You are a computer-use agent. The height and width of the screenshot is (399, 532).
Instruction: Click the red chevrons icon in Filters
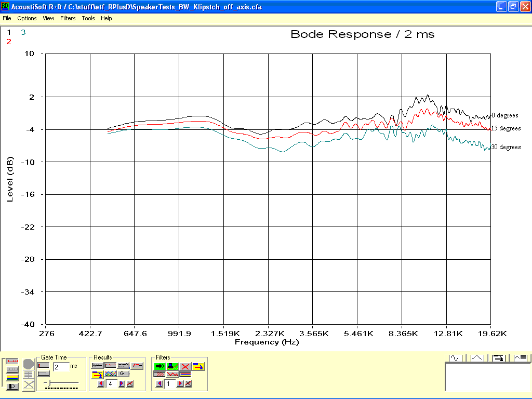click(159, 374)
